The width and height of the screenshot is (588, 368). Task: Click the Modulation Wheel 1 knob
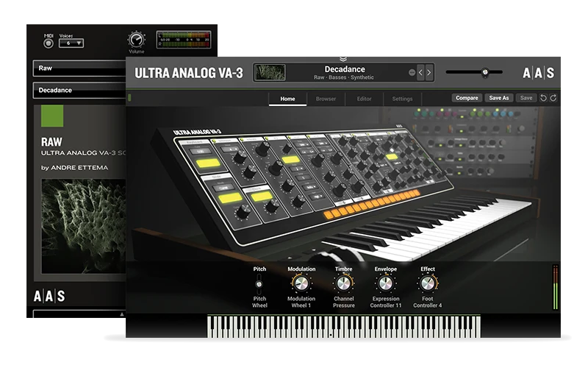(x=301, y=283)
